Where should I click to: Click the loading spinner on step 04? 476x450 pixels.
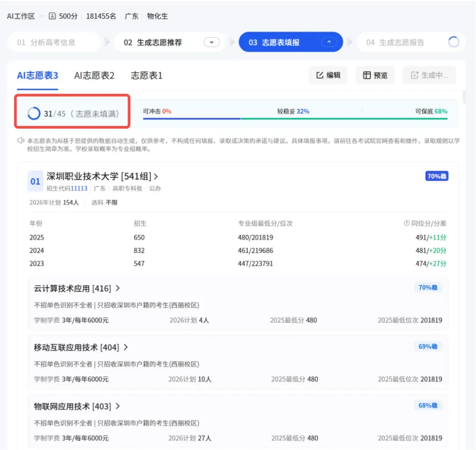[x=454, y=42]
